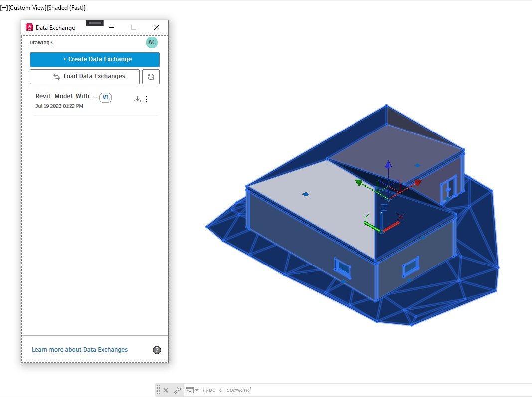Viewport: 532px width, 397px height.
Task: Download the Revit_Model_With exchange
Action: coord(137,99)
